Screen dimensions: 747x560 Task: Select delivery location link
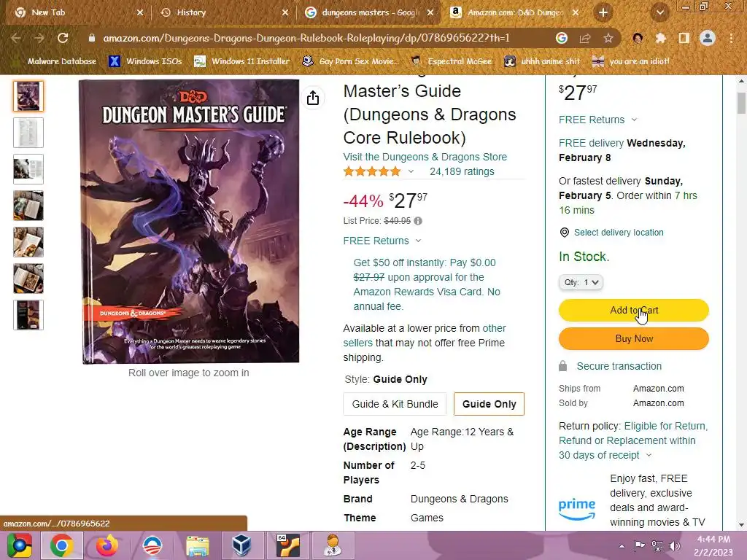pos(619,233)
